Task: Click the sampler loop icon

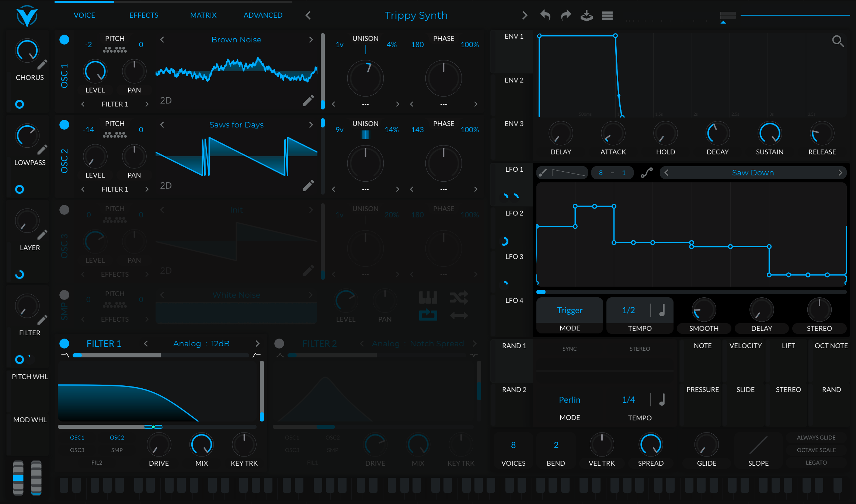Action: pos(428,315)
